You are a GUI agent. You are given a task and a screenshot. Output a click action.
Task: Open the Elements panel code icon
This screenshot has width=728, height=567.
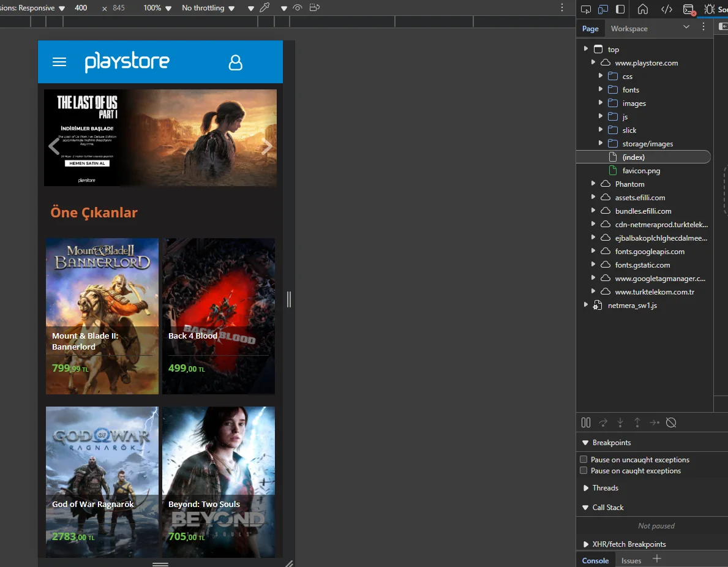click(x=667, y=9)
